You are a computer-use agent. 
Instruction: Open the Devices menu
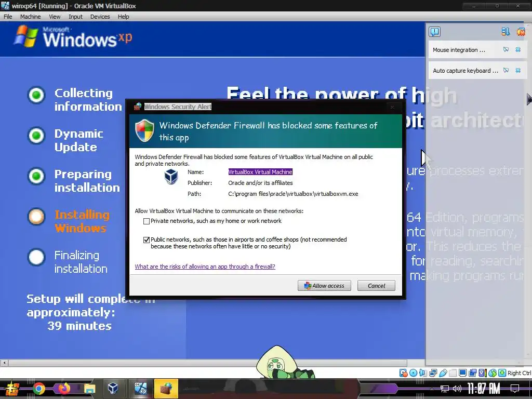click(100, 17)
